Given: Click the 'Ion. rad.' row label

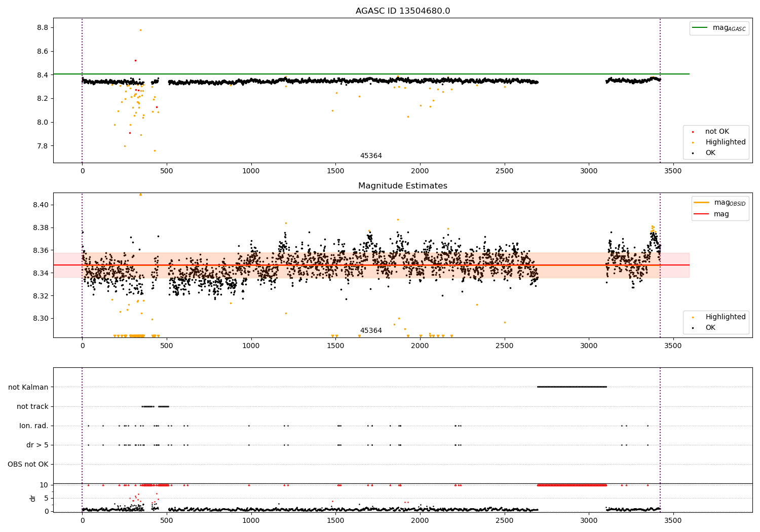Looking at the screenshot, I should coord(34,426).
